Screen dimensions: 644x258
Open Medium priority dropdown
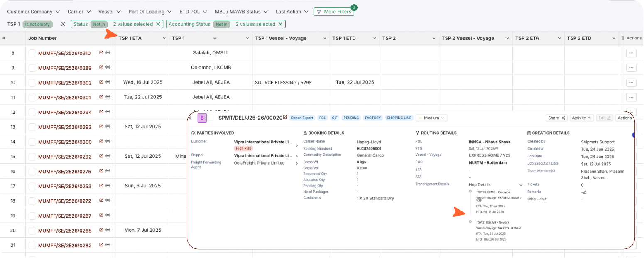click(431, 118)
